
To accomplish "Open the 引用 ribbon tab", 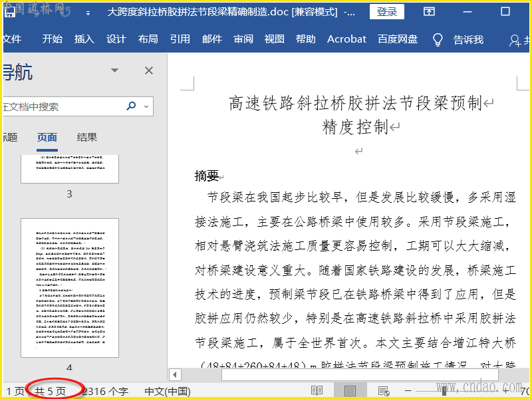I will [x=180, y=39].
